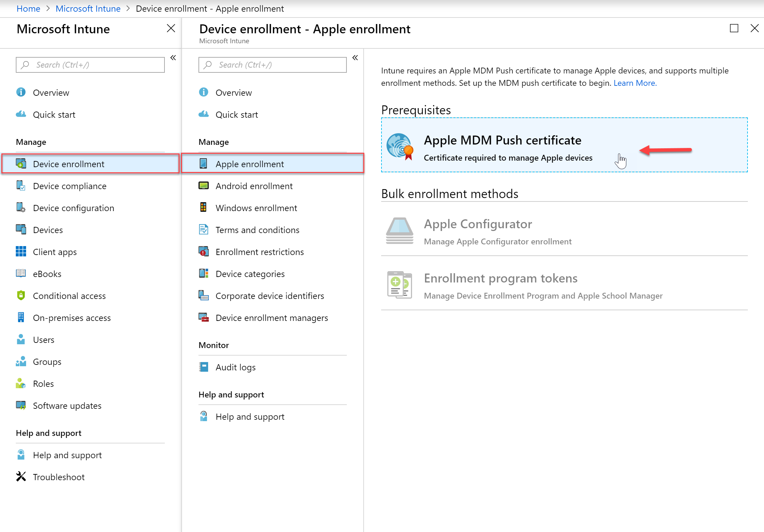This screenshot has height=532, width=764.
Task: Open the Learn More link
Action: pos(635,83)
